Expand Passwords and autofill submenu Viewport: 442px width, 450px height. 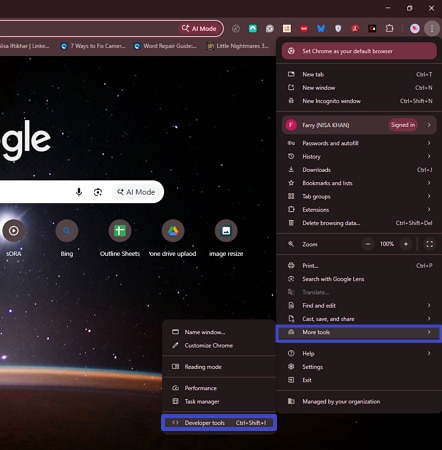(x=359, y=143)
